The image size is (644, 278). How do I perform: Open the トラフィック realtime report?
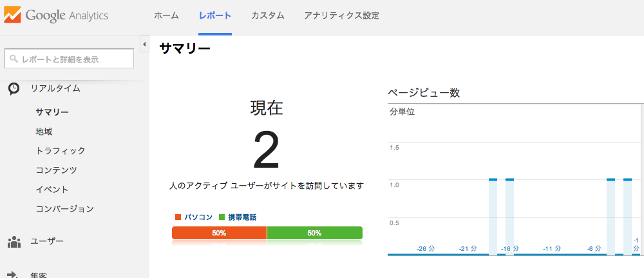click(x=61, y=151)
